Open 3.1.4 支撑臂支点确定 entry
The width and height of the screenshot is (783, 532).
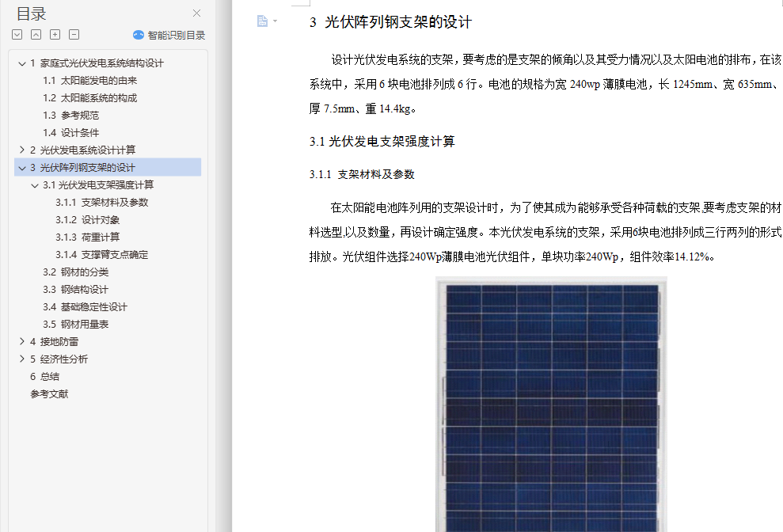102,255
